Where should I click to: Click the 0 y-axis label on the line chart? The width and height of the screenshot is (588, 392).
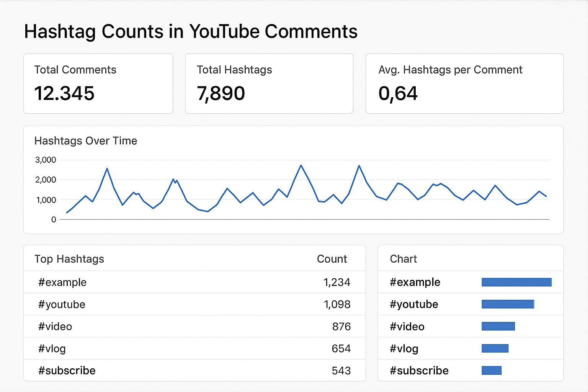click(x=54, y=220)
